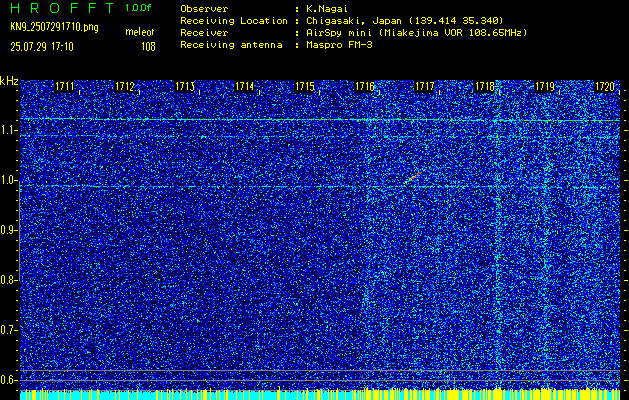Click the 0.9 kHz axis label
This screenshot has width=629, height=400.
(x=7, y=230)
